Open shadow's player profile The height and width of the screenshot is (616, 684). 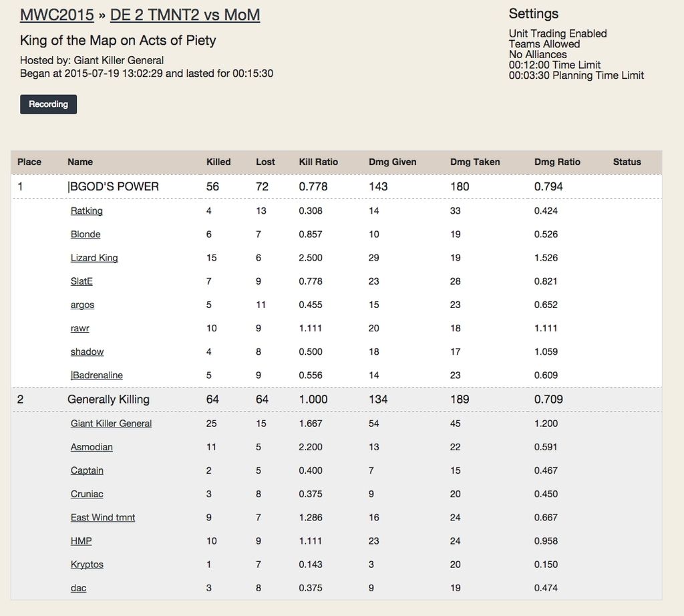(x=87, y=351)
